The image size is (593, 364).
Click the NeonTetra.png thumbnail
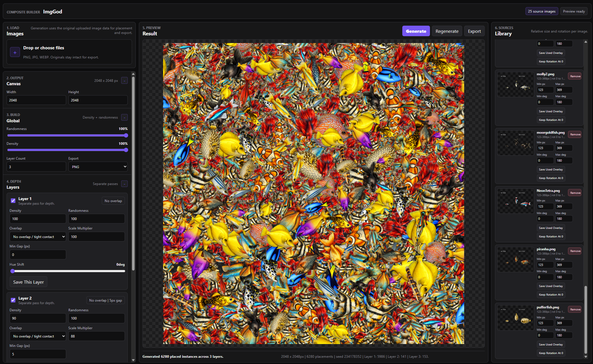pos(515,201)
